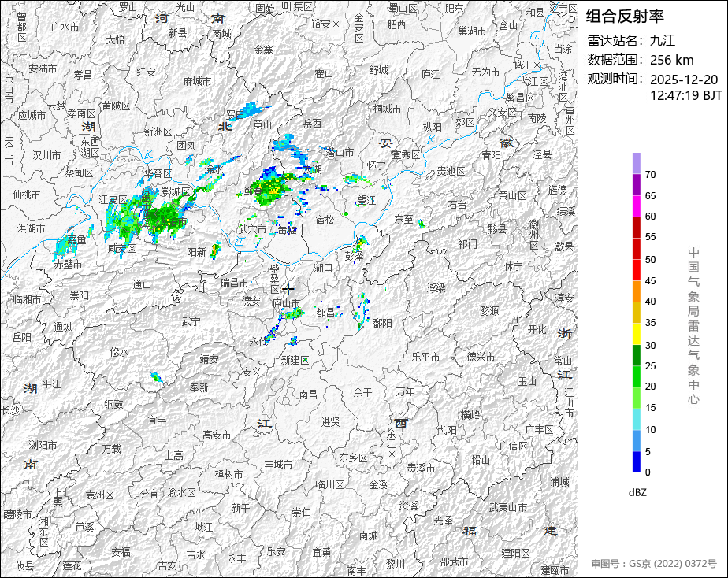Click the 彭泽 map label
The image size is (728, 578).
(355, 256)
